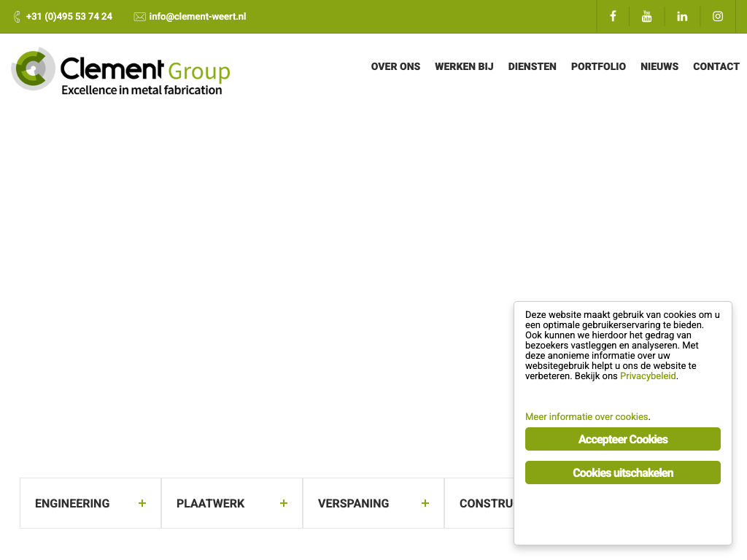Expand Verspaning with its plus icon
The height and width of the screenshot is (560, 747).
click(425, 503)
